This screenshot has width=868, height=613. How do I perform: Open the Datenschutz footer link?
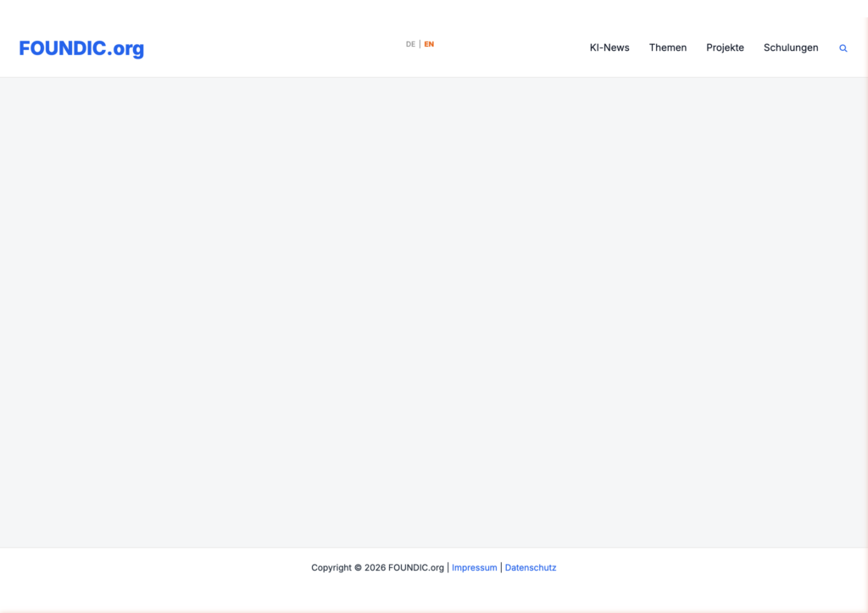(x=531, y=568)
